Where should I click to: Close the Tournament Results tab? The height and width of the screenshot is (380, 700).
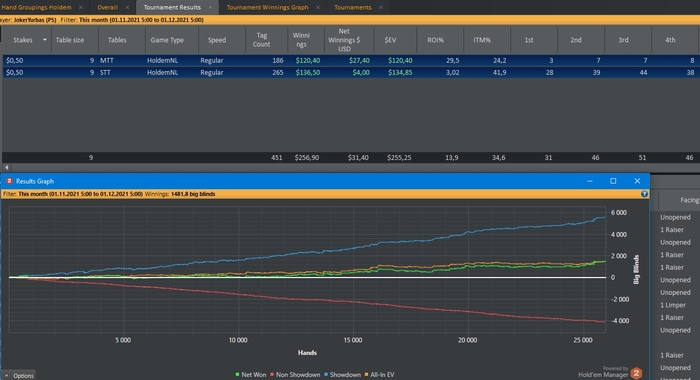point(210,8)
